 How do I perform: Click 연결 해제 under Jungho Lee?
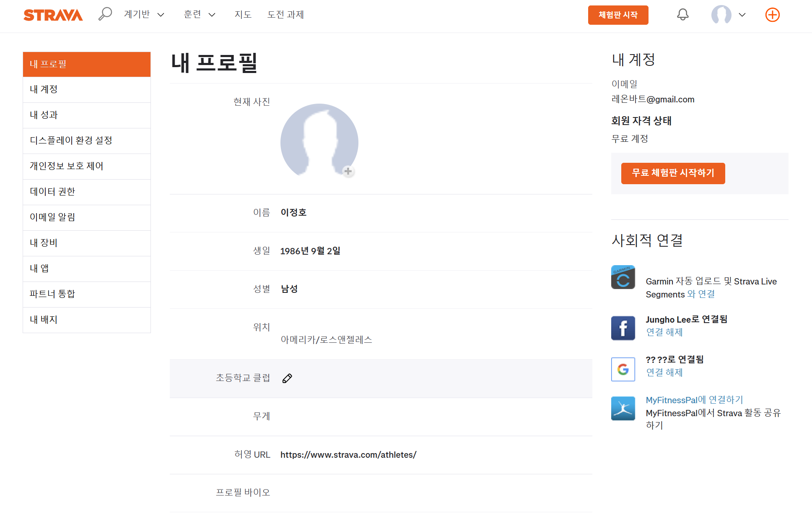[664, 332]
